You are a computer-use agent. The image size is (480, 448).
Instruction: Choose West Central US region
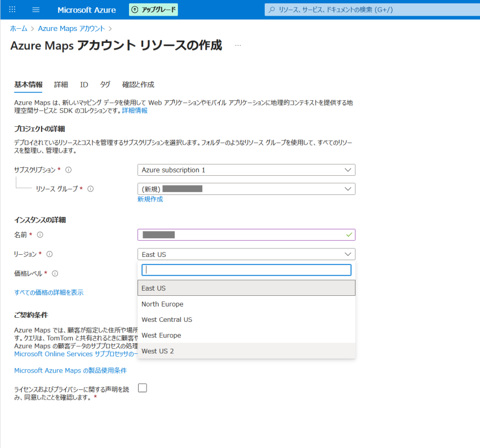pyautogui.click(x=246, y=320)
